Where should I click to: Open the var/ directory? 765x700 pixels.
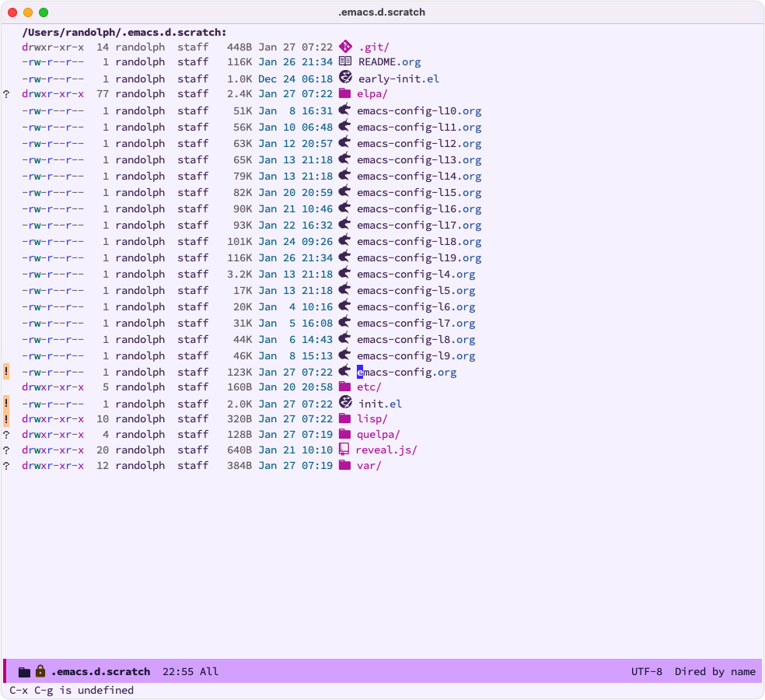[369, 466]
